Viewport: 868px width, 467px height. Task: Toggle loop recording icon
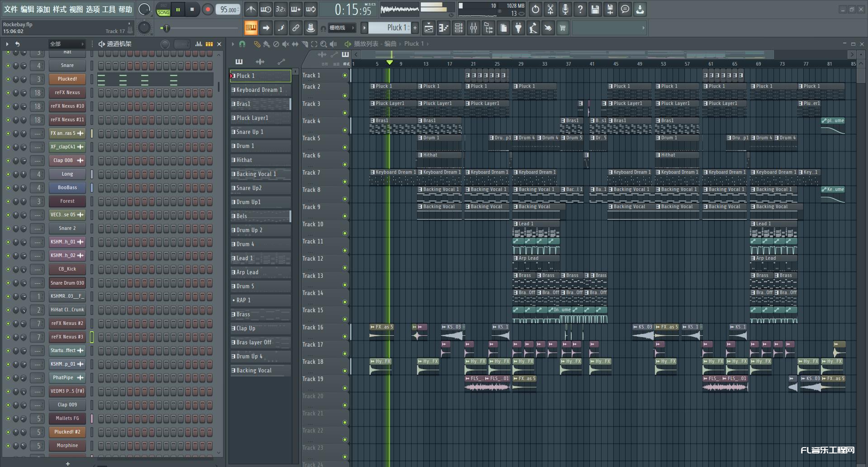tap(311, 9)
